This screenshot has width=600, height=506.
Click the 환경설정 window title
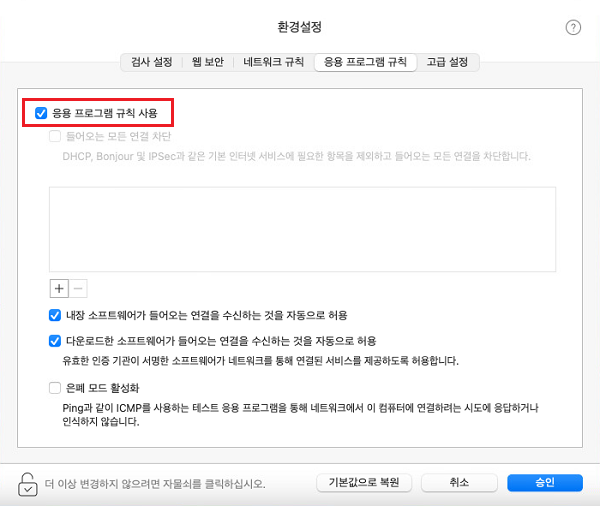point(300,27)
